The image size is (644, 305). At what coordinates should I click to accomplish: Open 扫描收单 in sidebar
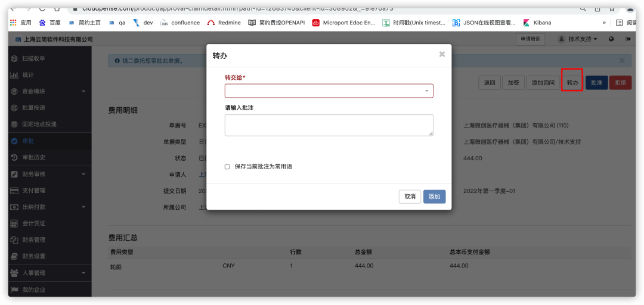pos(49,59)
